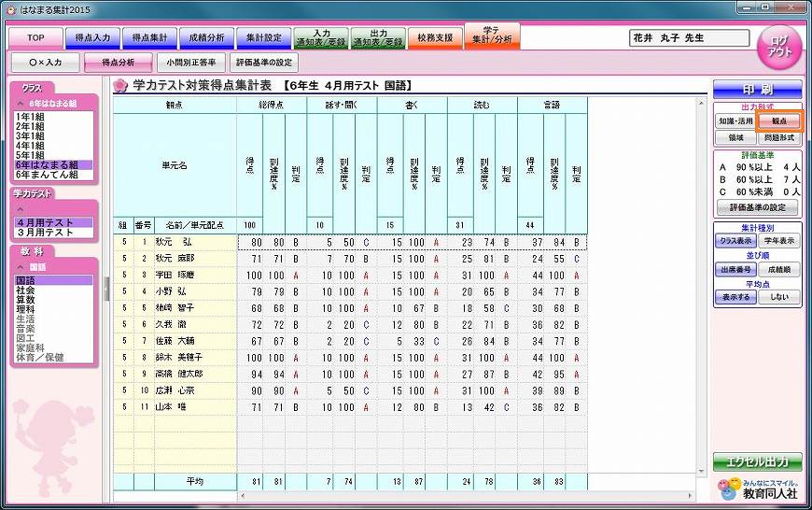Switch to the 得点集計 tab

[x=149, y=38]
